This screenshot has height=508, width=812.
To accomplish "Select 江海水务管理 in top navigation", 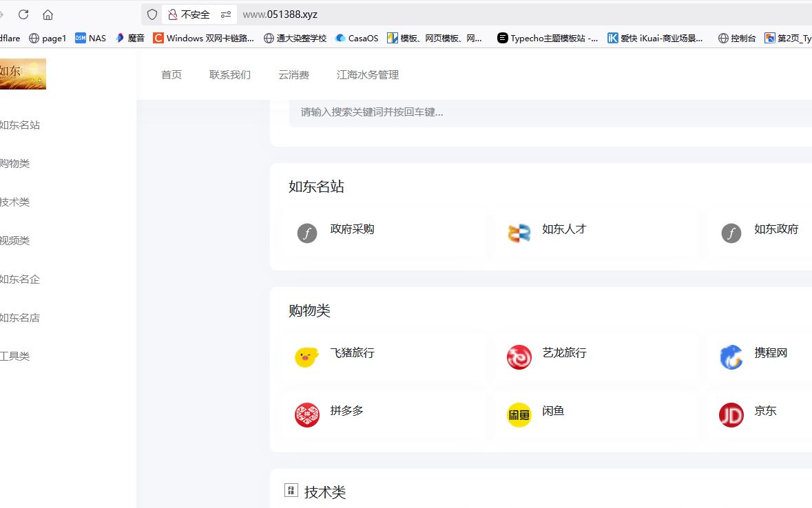I will 368,75.
